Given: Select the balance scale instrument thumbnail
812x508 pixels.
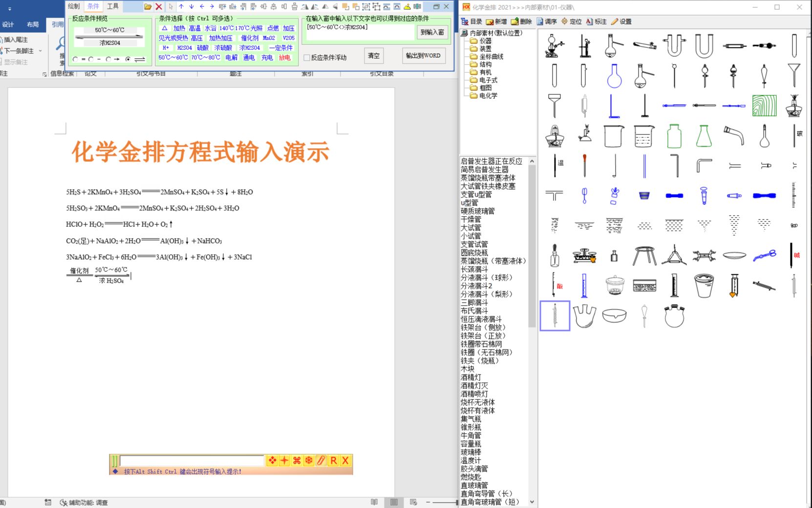Looking at the screenshot, I should pos(584,256).
